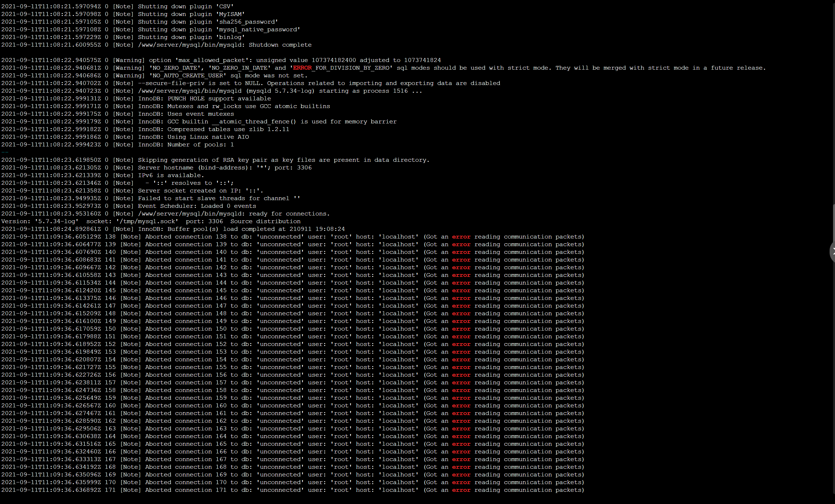Click red 'error' word in connection 150 line
This screenshot has height=504, width=835.
click(x=461, y=329)
